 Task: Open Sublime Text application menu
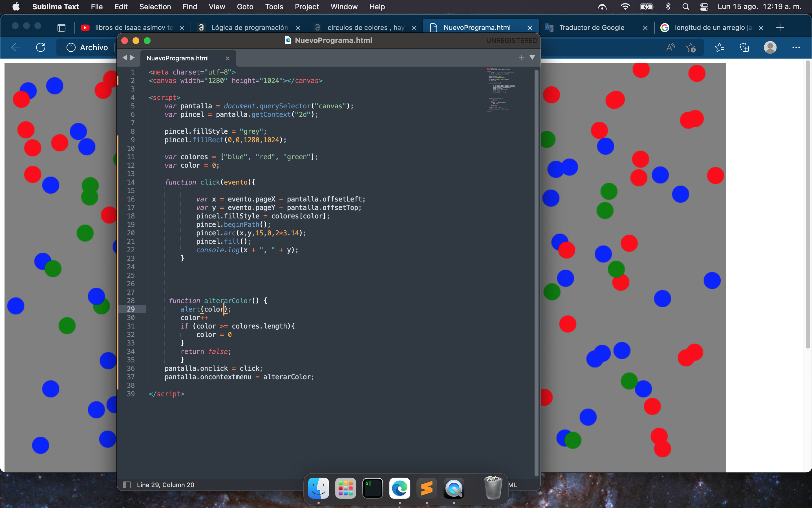[55, 7]
